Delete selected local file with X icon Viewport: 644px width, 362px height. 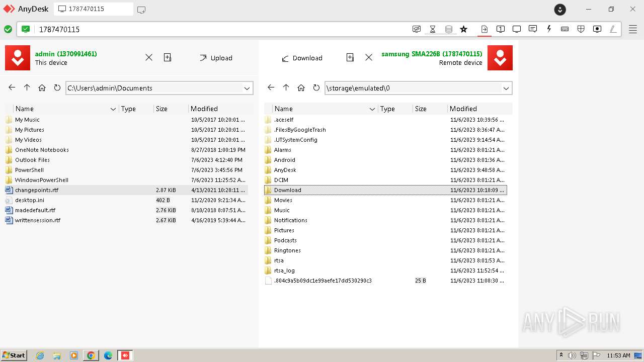149,57
